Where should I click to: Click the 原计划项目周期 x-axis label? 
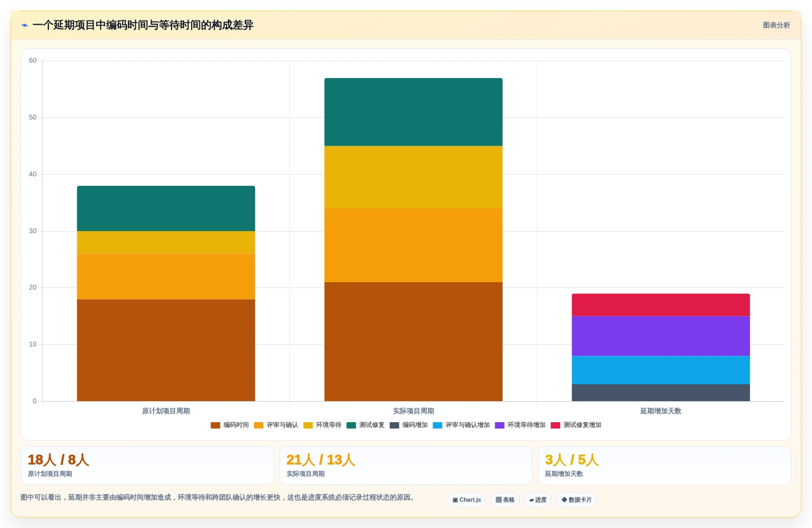166,411
